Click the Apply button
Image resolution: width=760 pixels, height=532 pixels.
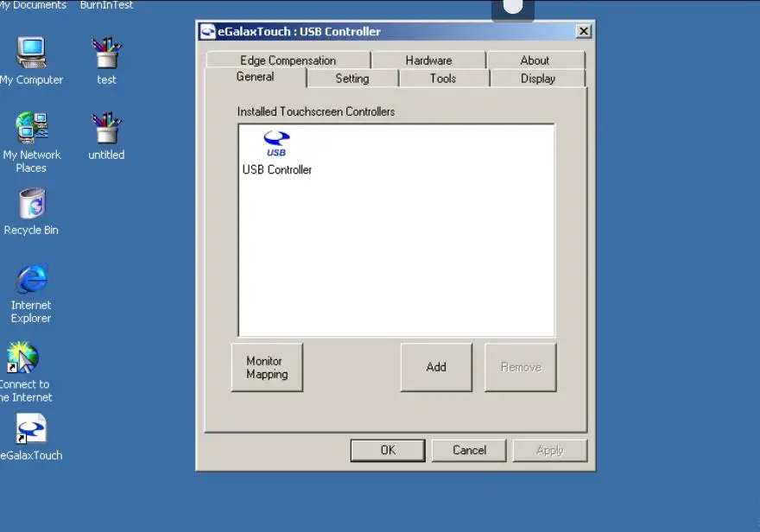coord(550,450)
